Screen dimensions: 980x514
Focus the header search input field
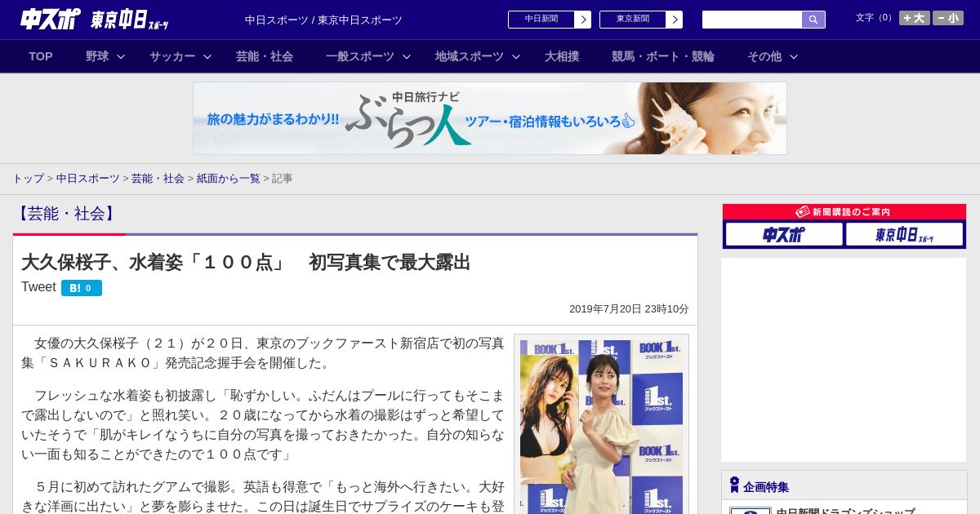pyautogui.click(x=752, y=20)
